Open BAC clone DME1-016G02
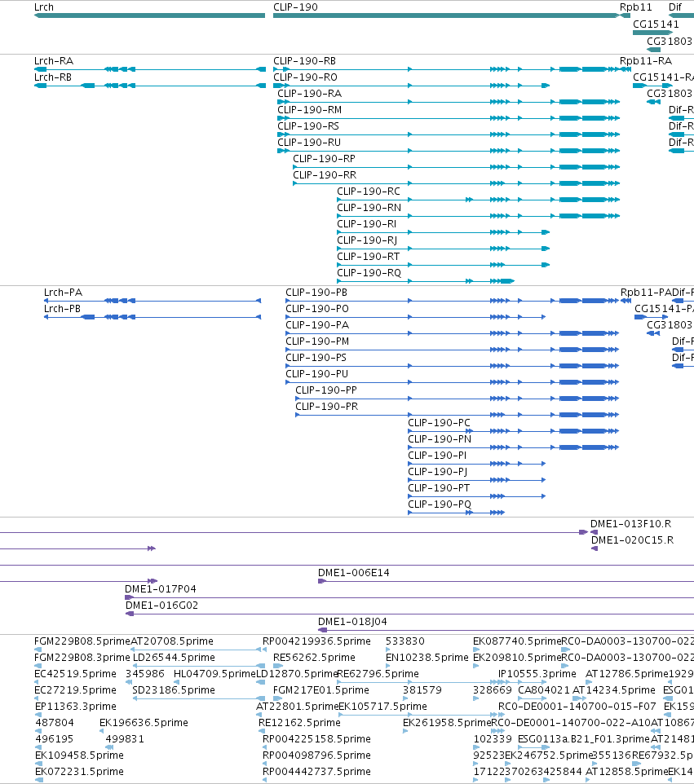Screen dimensions: 694x784 161,606
